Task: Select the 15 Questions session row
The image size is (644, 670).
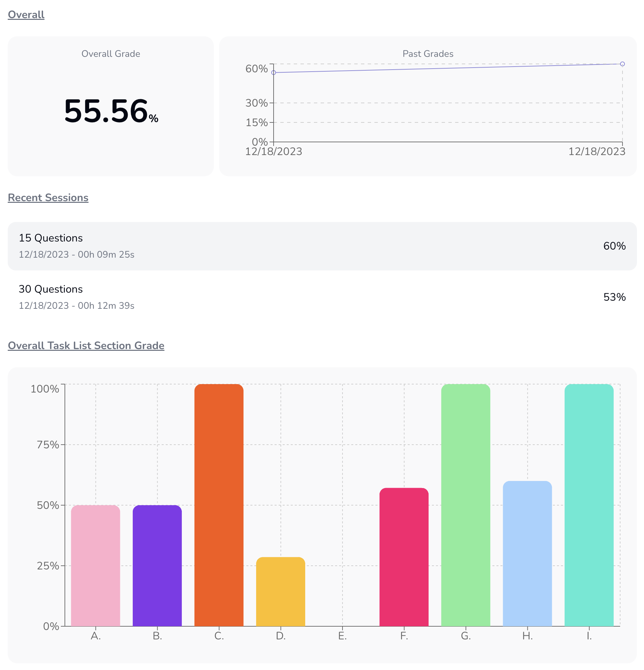Action: [322, 246]
